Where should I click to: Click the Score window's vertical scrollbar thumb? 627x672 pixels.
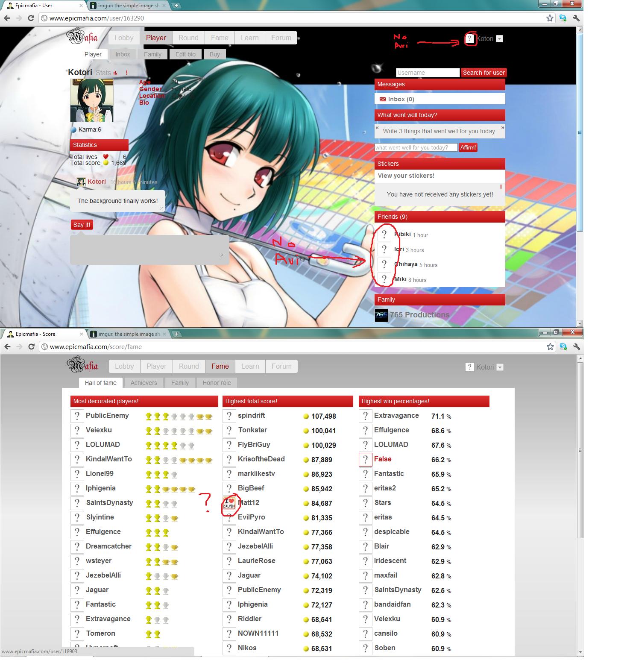580,450
